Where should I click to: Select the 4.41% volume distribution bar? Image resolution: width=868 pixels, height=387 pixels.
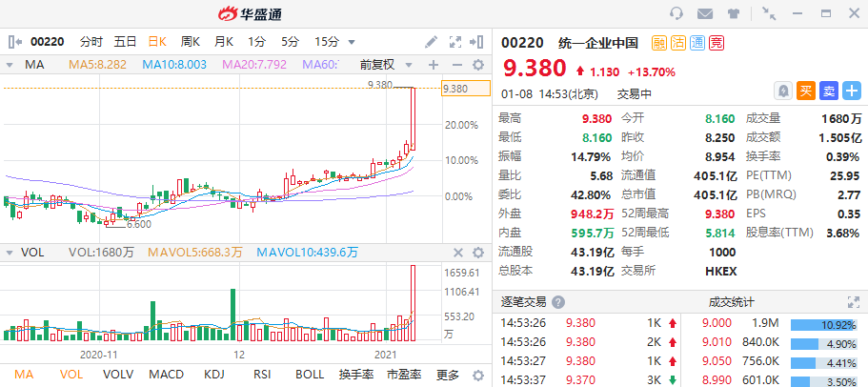(x=824, y=363)
